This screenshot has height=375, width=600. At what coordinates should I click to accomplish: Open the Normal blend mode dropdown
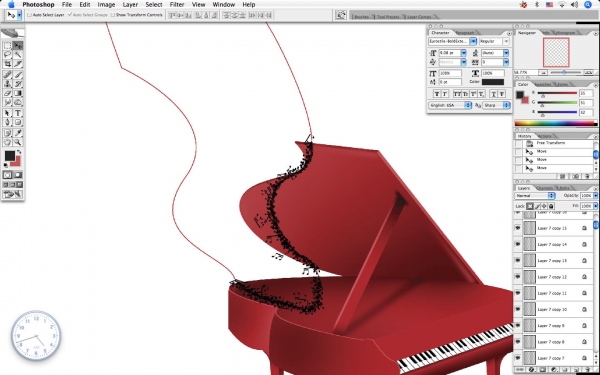coord(535,196)
